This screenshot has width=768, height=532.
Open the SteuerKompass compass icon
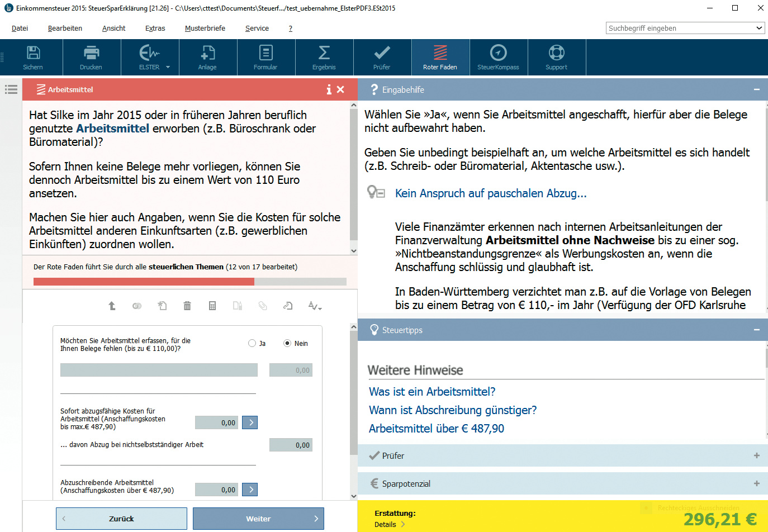coord(498,53)
